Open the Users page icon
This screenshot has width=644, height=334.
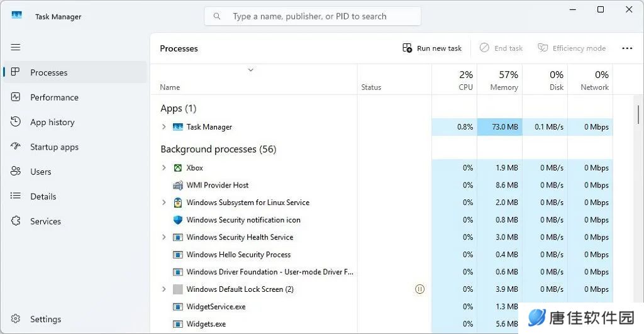(x=16, y=171)
